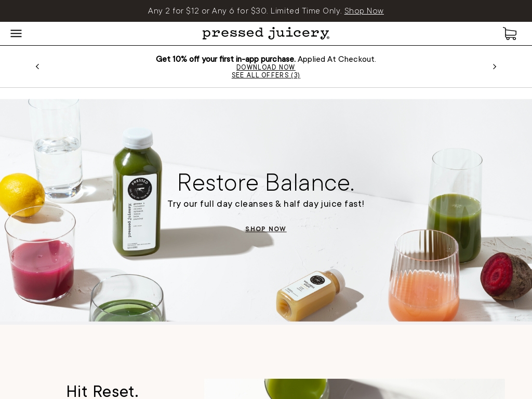Click the Download Now link

(265, 67)
